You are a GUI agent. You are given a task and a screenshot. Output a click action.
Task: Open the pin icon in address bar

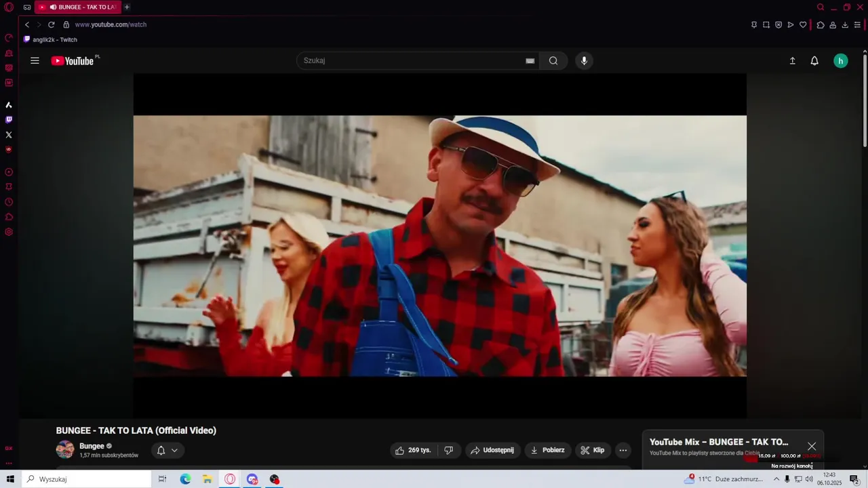pyautogui.click(x=754, y=25)
